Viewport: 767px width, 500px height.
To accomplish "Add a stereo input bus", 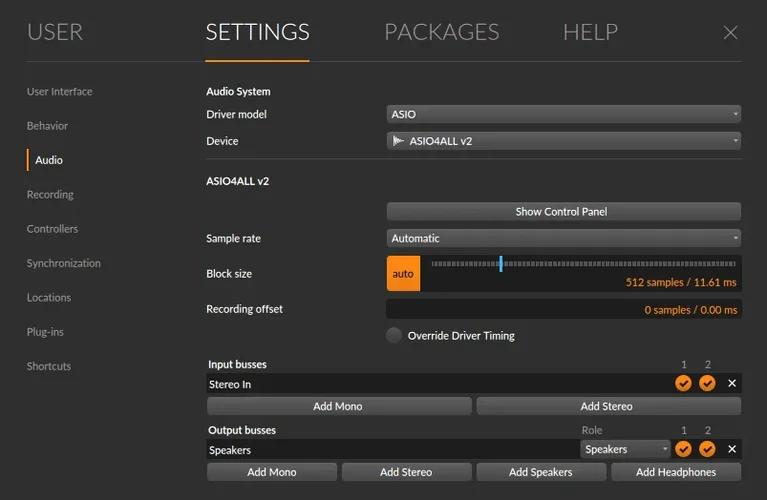I will coord(608,406).
